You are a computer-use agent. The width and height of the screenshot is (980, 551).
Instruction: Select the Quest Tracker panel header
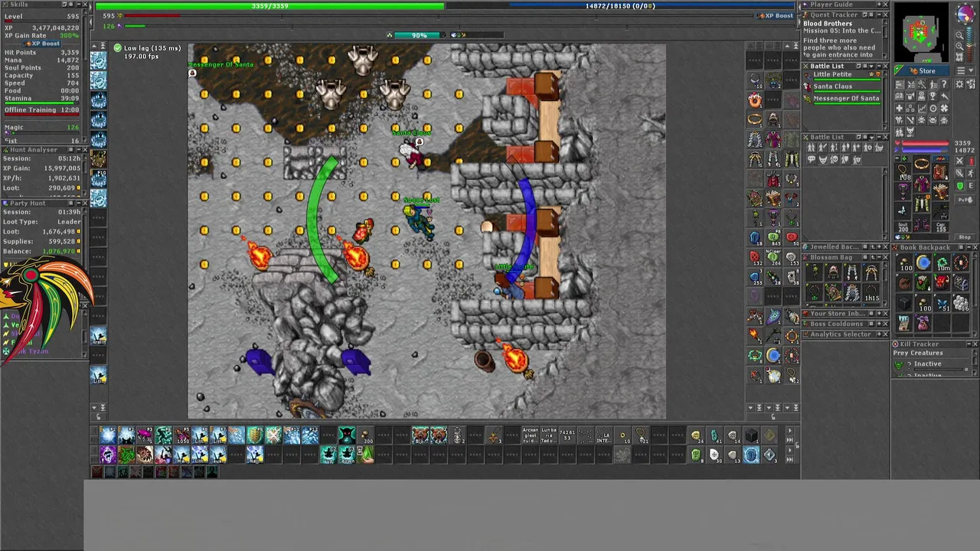pos(844,15)
